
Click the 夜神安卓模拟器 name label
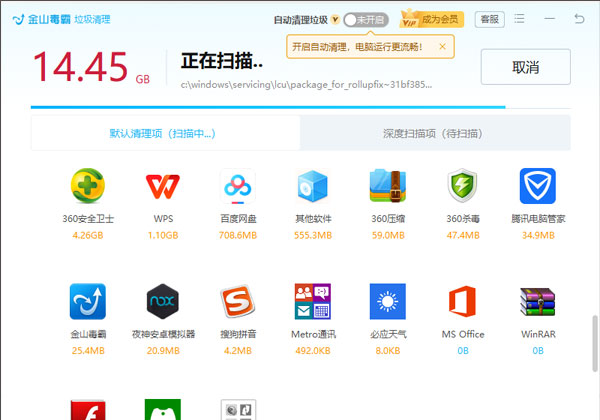(163, 334)
